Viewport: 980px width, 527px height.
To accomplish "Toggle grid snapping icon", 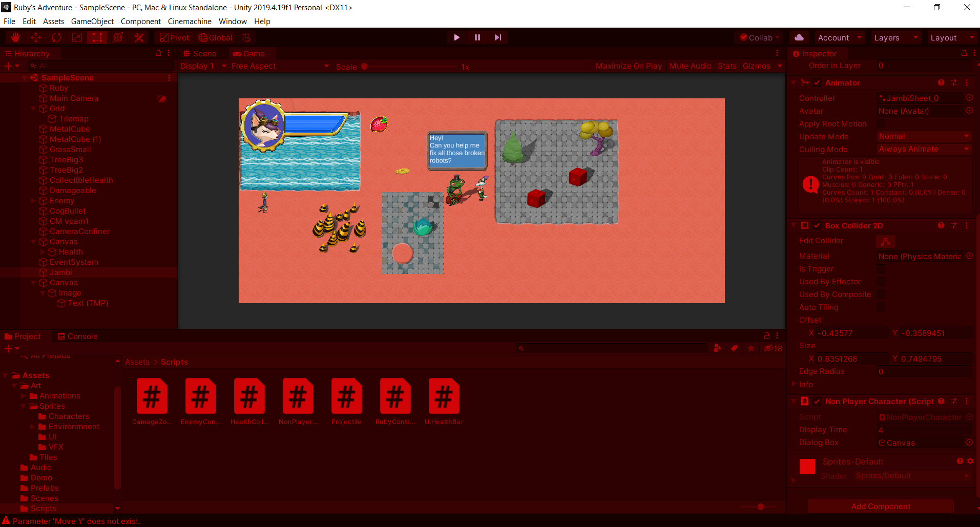I will tap(246, 37).
